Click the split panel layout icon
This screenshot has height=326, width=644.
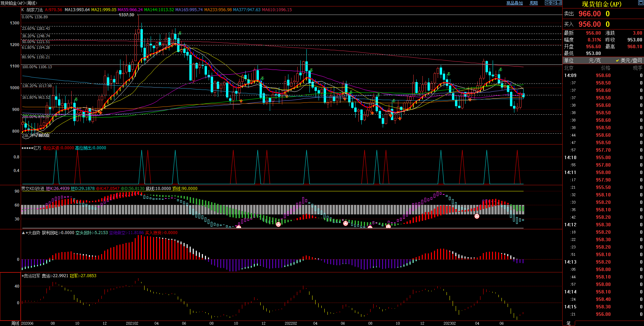pyautogui.click(x=559, y=3)
